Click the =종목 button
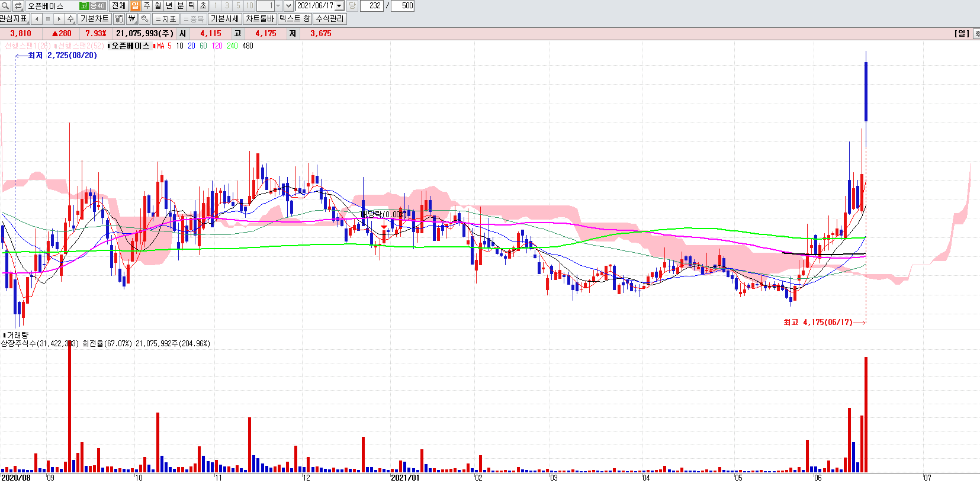980x483 pixels. 193,19
